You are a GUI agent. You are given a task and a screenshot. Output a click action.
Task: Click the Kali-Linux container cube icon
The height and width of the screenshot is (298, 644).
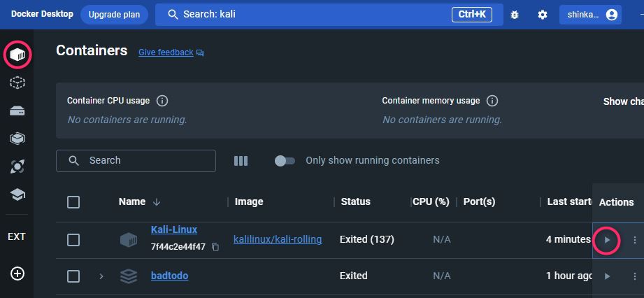pyautogui.click(x=129, y=240)
